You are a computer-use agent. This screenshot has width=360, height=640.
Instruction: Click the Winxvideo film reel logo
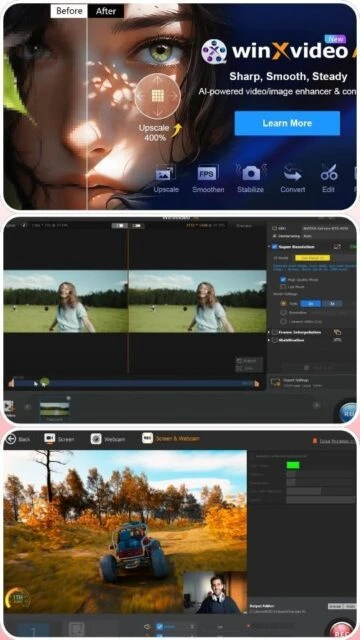point(214,52)
